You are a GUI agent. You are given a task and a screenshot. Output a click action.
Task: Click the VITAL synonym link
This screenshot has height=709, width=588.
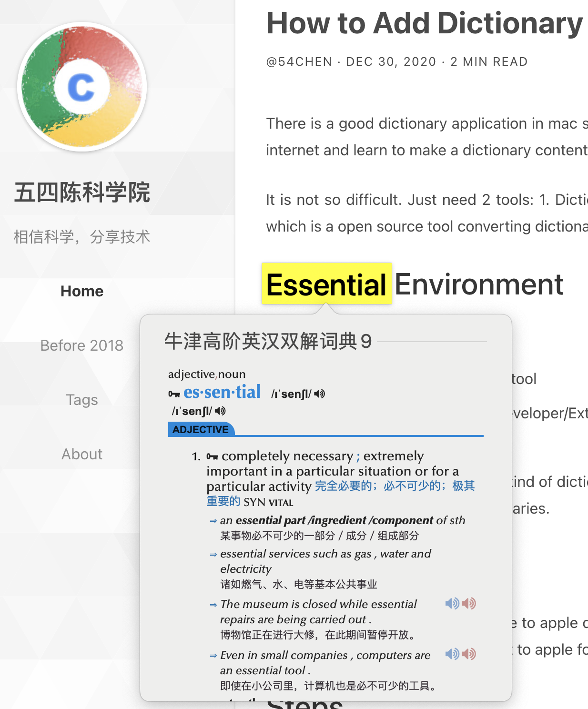click(281, 502)
